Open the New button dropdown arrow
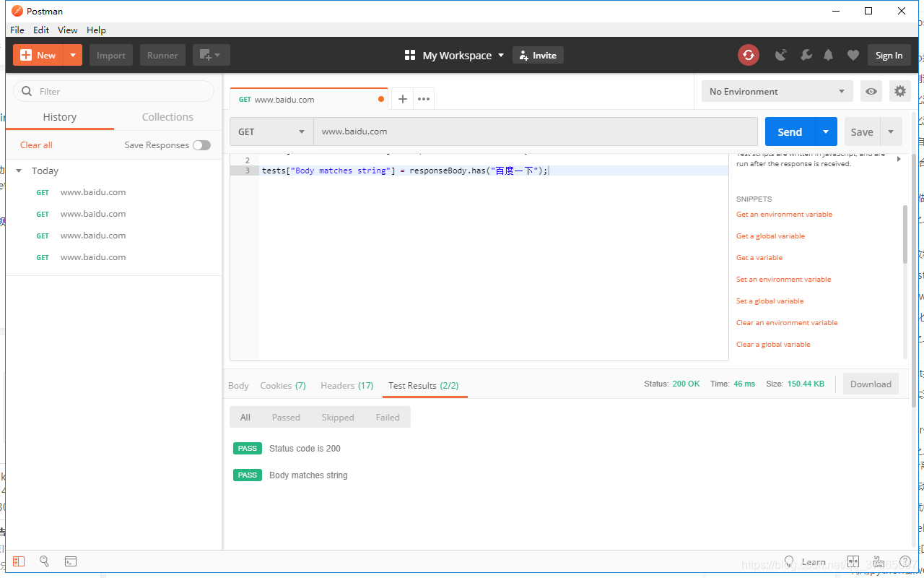The width and height of the screenshot is (924, 578). coord(73,55)
